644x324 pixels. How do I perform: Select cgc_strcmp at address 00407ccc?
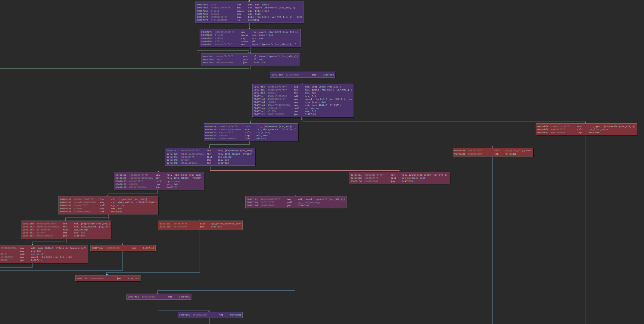click(x=81, y=230)
